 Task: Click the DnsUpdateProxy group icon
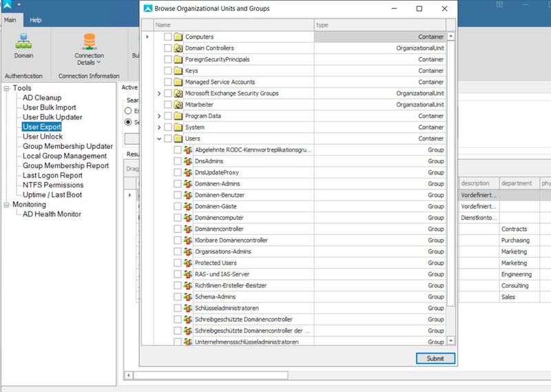[x=188, y=172]
